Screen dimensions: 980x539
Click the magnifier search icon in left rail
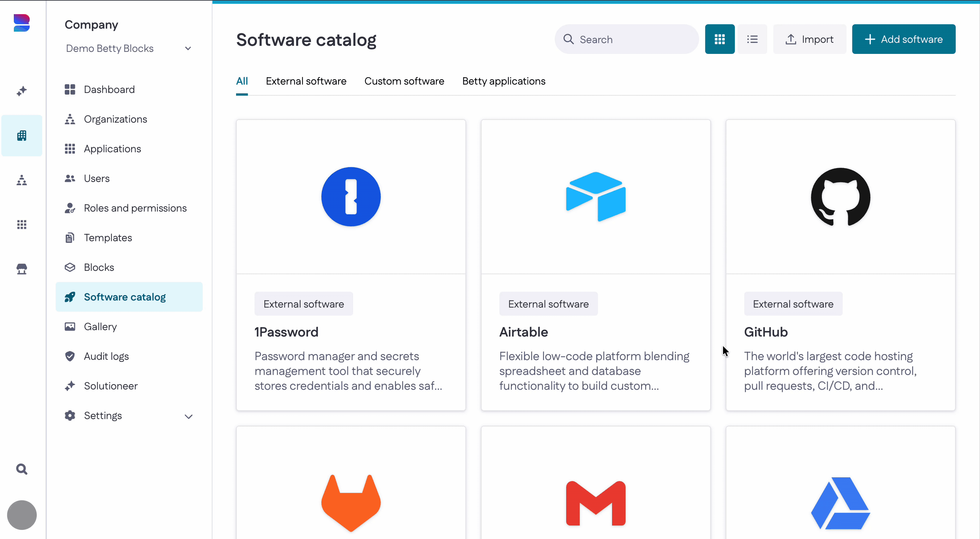click(x=22, y=469)
